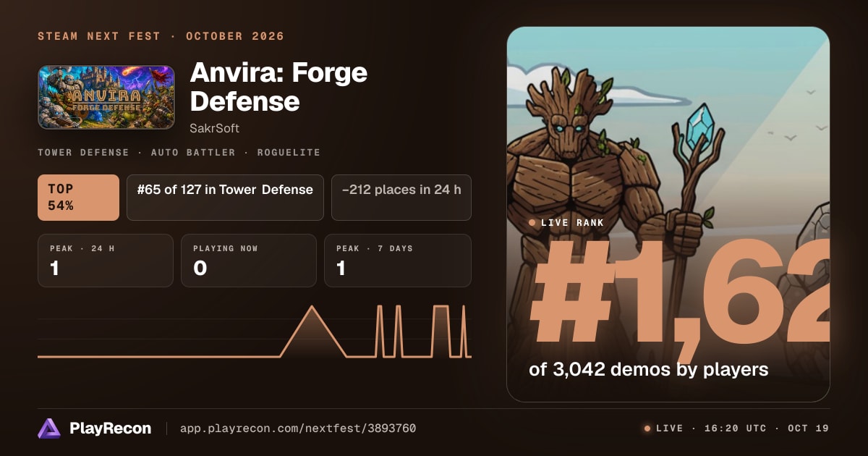Click the PlayRecon triangle logo icon
The image size is (868, 456).
(48, 428)
